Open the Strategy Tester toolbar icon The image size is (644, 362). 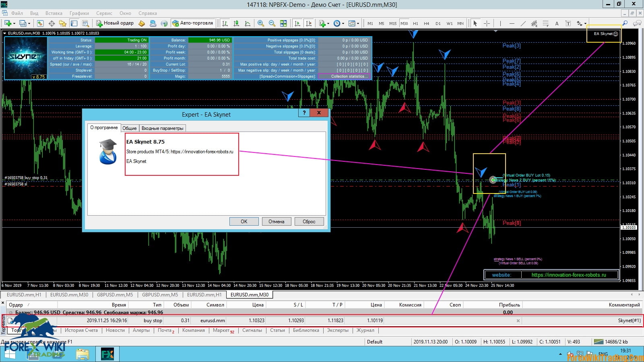85,23
